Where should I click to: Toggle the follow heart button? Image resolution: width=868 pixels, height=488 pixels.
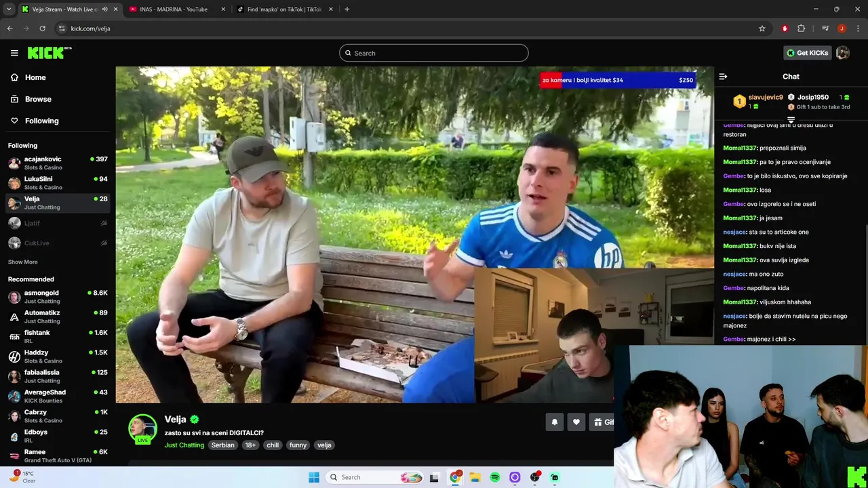click(x=576, y=422)
